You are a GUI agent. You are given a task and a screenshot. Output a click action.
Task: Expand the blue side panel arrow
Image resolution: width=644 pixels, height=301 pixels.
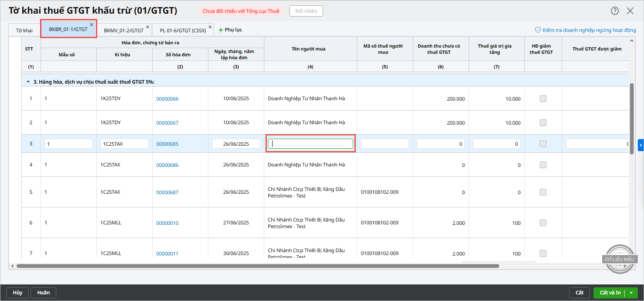click(x=641, y=145)
